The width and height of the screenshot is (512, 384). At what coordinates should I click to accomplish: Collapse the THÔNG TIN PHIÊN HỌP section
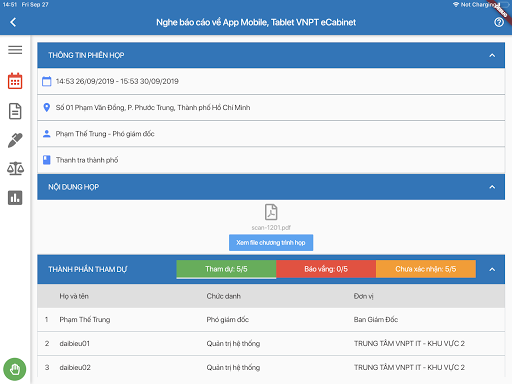click(492, 55)
